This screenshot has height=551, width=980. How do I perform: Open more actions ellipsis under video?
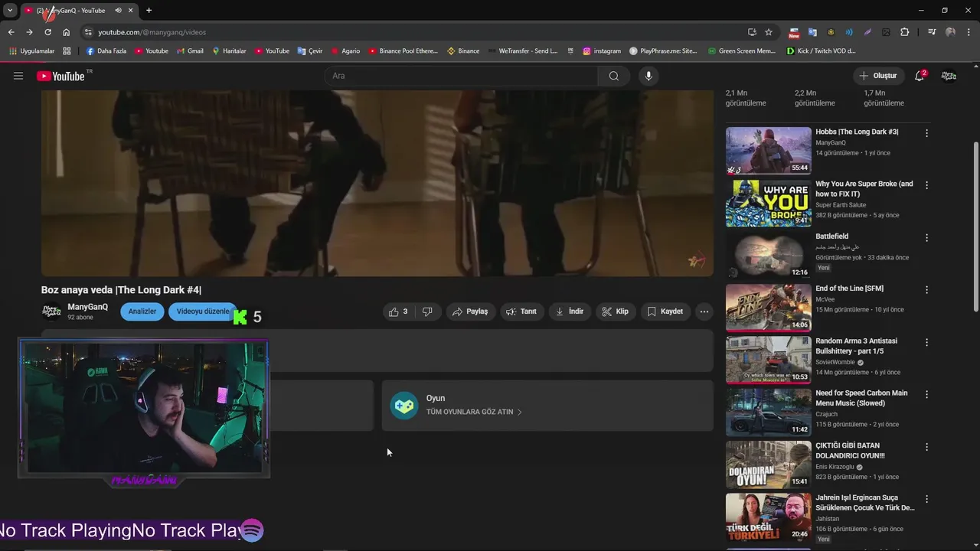coord(704,311)
